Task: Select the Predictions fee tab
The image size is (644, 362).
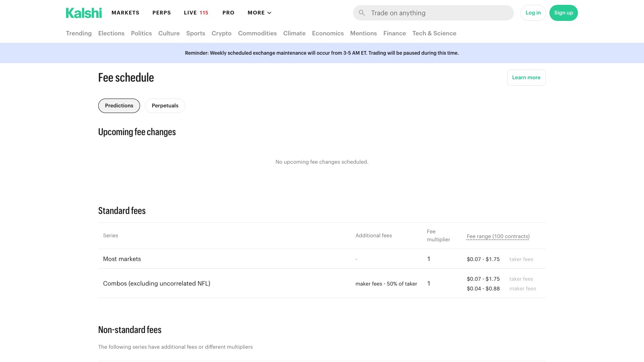Action: 119,106
